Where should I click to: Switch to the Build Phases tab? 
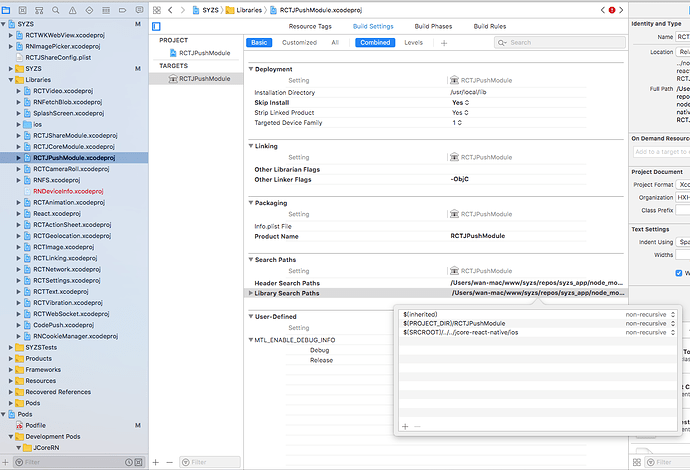pos(434,26)
